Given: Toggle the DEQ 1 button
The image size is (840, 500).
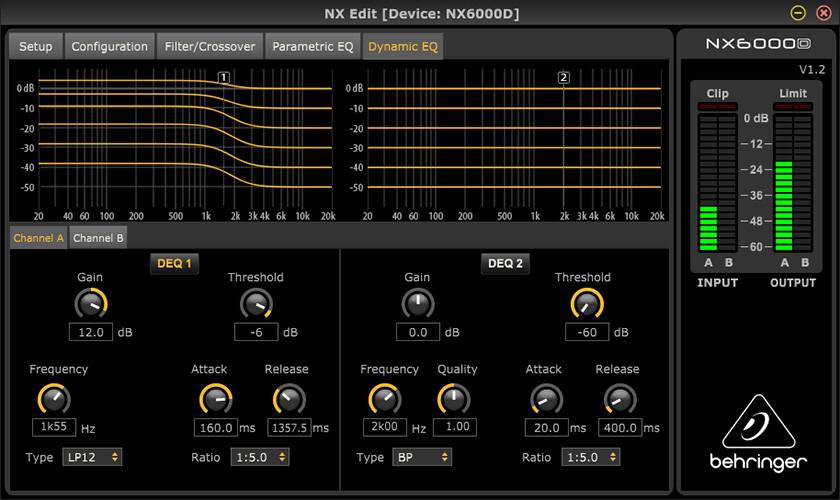Looking at the screenshot, I should pos(175,264).
